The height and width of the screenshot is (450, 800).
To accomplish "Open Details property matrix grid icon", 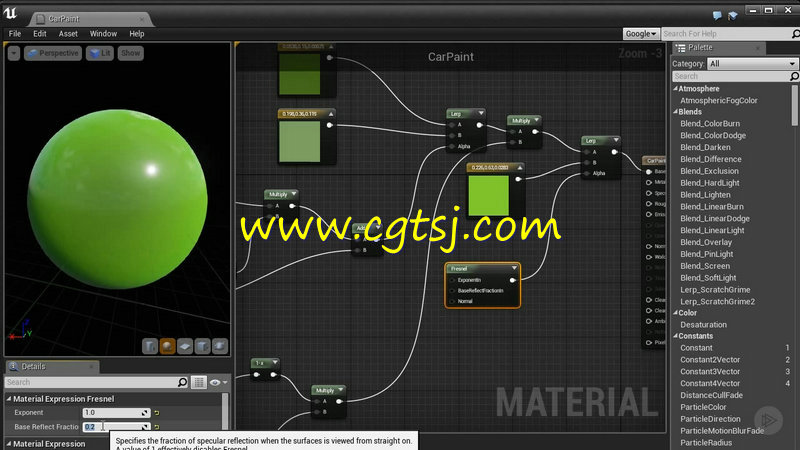I will (199, 382).
